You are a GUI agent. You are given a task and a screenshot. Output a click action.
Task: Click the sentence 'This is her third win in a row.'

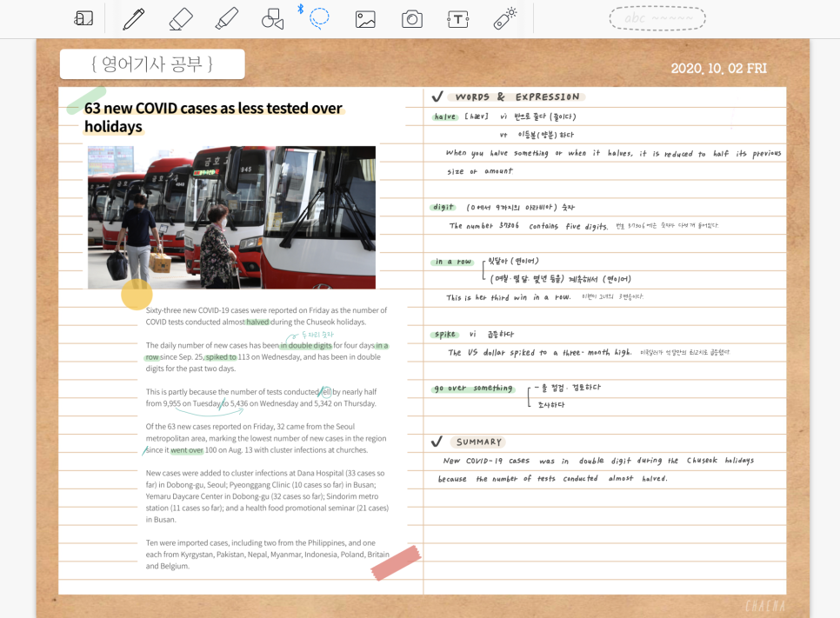509,297
